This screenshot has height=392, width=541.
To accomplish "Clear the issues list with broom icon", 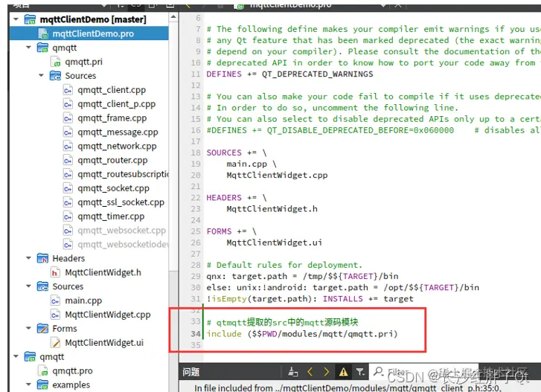I will [x=293, y=372].
